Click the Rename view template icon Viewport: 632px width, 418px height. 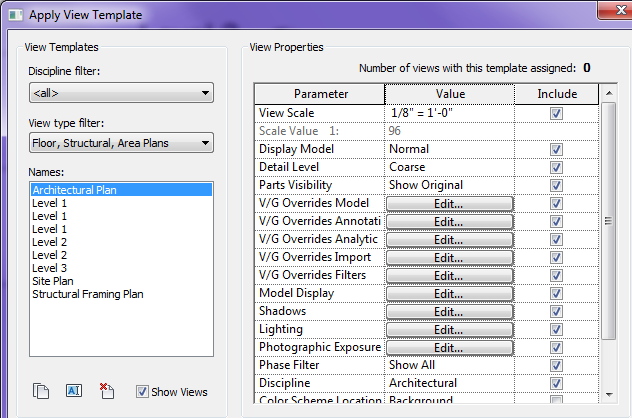(74, 390)
